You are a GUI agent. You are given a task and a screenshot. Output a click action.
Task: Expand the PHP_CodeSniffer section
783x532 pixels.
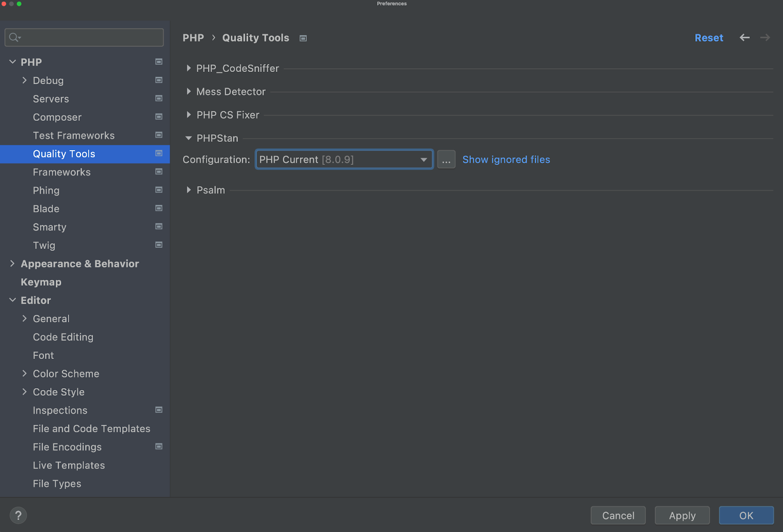tap(188, 68)
